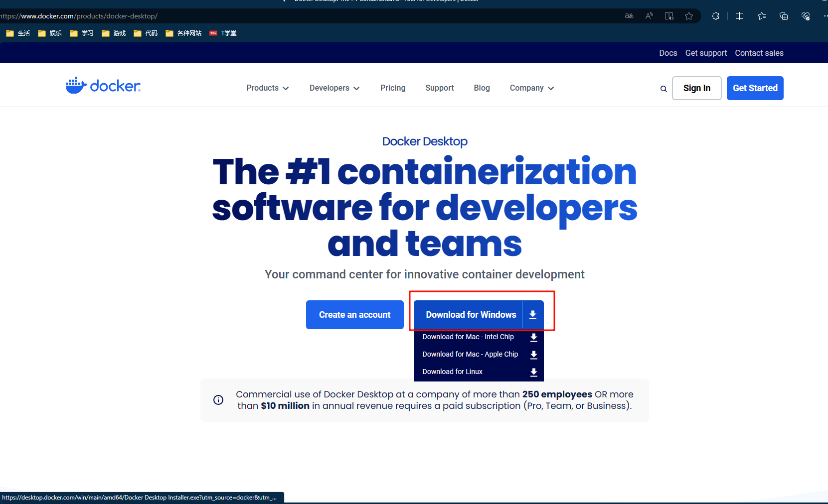Viewport: 828px width, 504px height.
Task: Open immersive reader icon in address bar
Action: [x=669, y=16]
